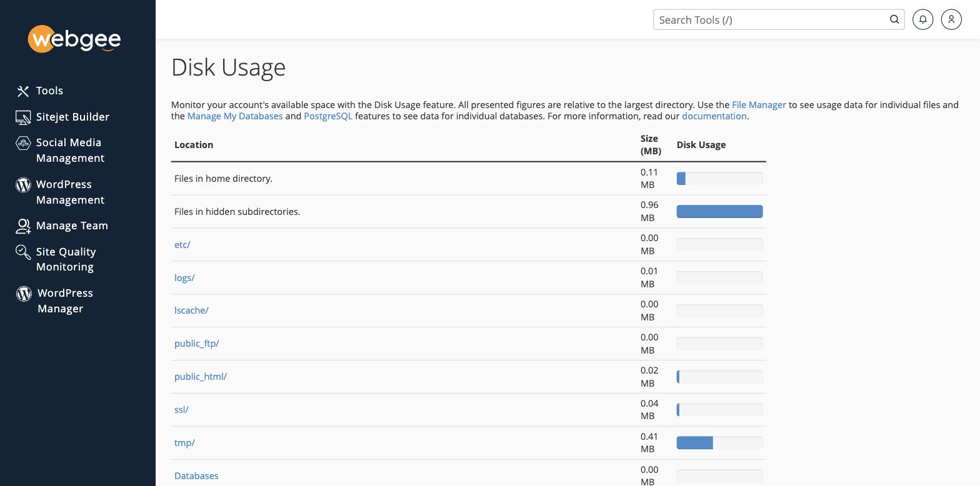Click 'Files in hidden subdirectories.' text
Viewport: 980px width, 486px height.
[237, 212]
